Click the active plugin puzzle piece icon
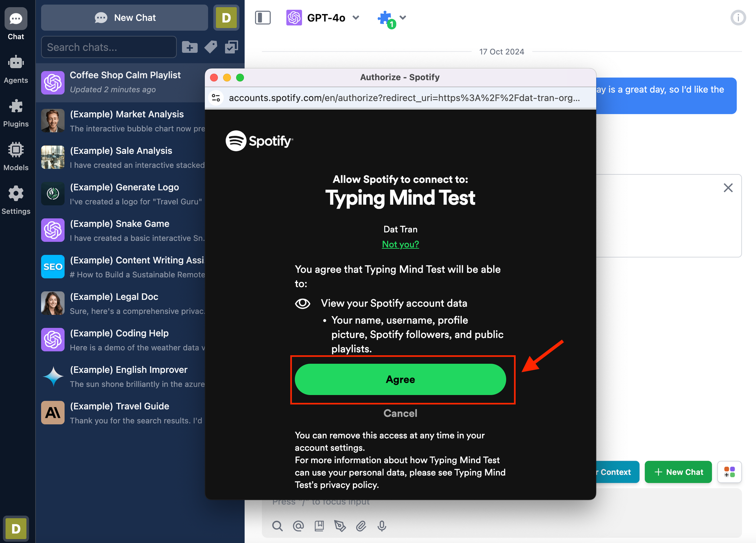The image size is (756, 543). pos(384,17)
